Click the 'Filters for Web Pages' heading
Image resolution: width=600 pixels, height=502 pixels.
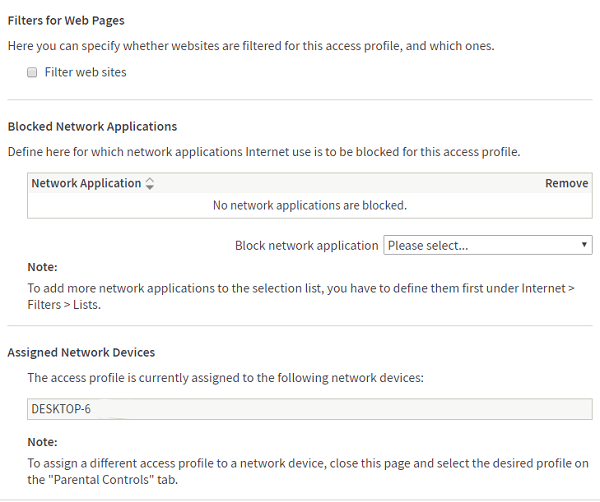click(x=66, y=20)
